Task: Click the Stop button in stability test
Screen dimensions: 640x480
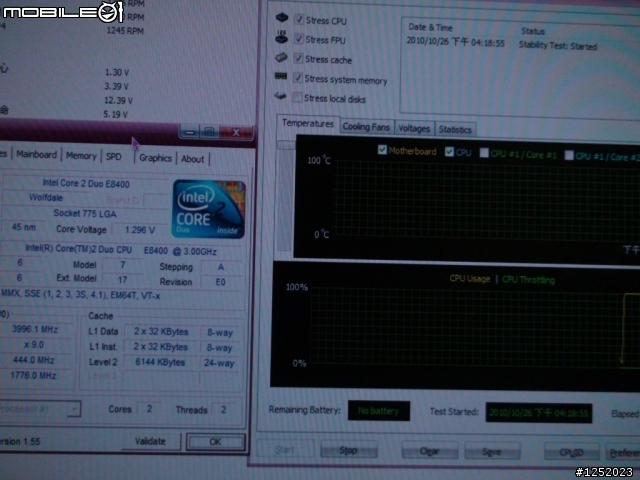Action: click(349, 450)
